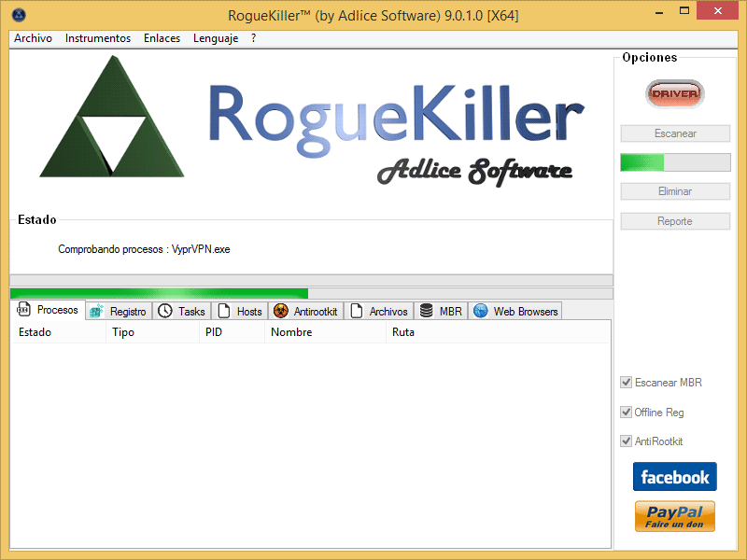Click the Adlice Software logo text
The image size is (747, 560).
point(474,172)
